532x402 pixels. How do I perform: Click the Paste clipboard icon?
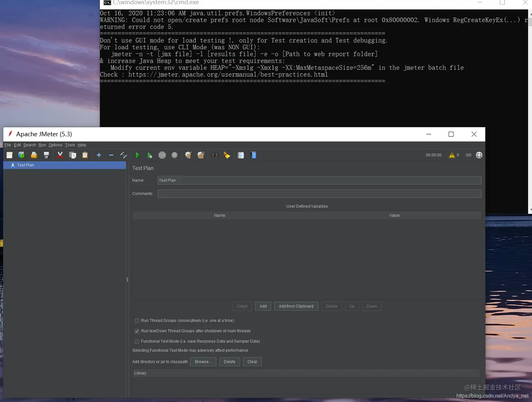click(85, 155)
